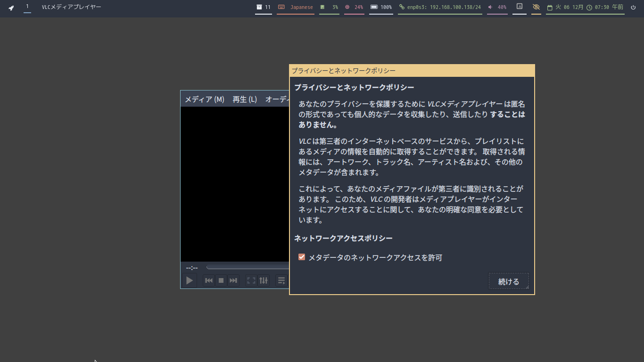This screenshot has width=644, height=362.
Task: Click the volume 40% speaker indicator
Action: point(497,7)
